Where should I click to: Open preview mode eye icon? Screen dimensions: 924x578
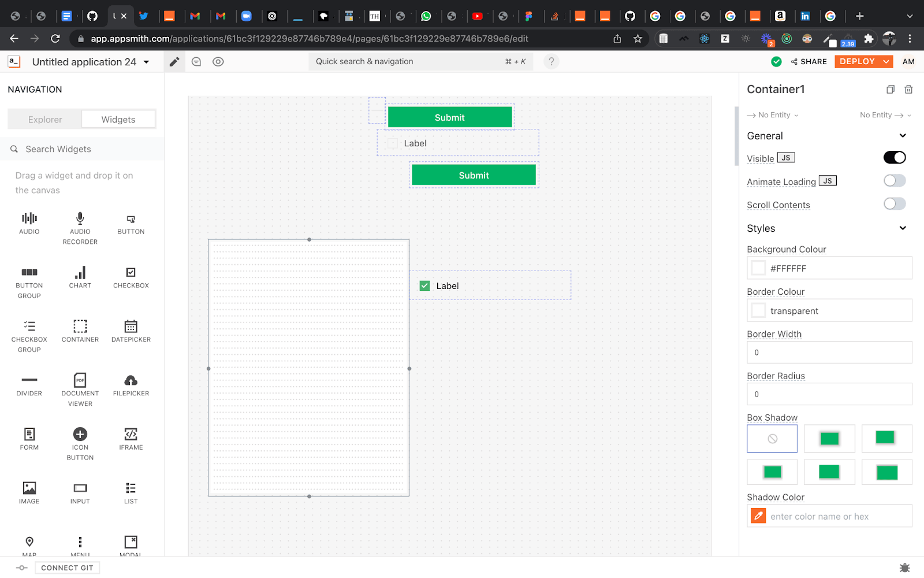pyautogui.click(x=218, y=62)
